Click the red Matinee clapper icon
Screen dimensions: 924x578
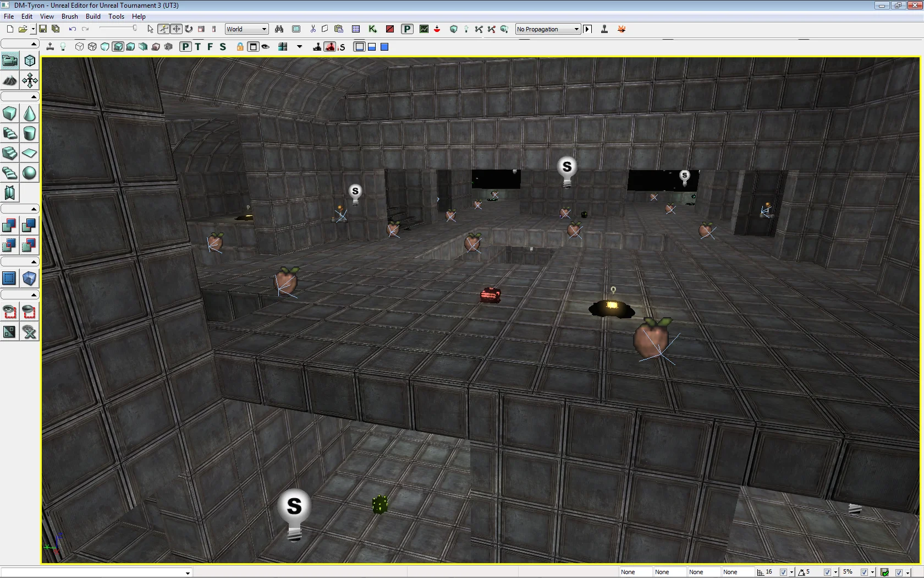(390, 29)
